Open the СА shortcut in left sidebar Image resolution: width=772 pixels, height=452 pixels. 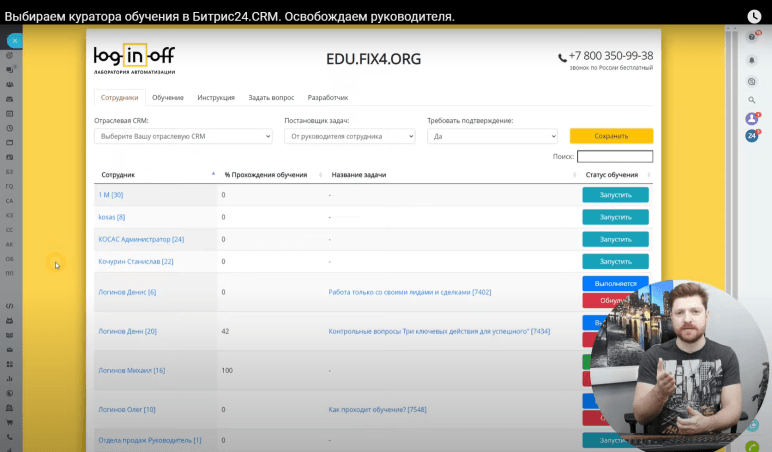click(x=9, y=201)
